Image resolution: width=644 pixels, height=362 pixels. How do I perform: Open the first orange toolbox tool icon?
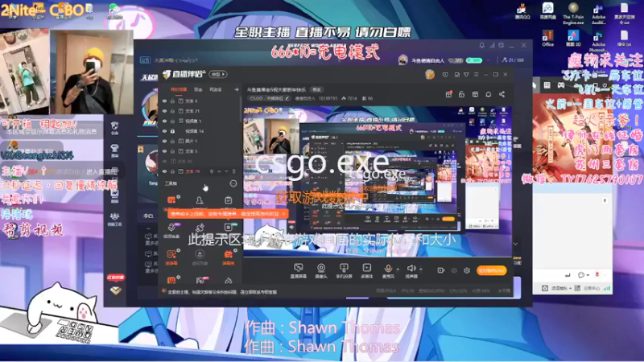coord(171,200)
